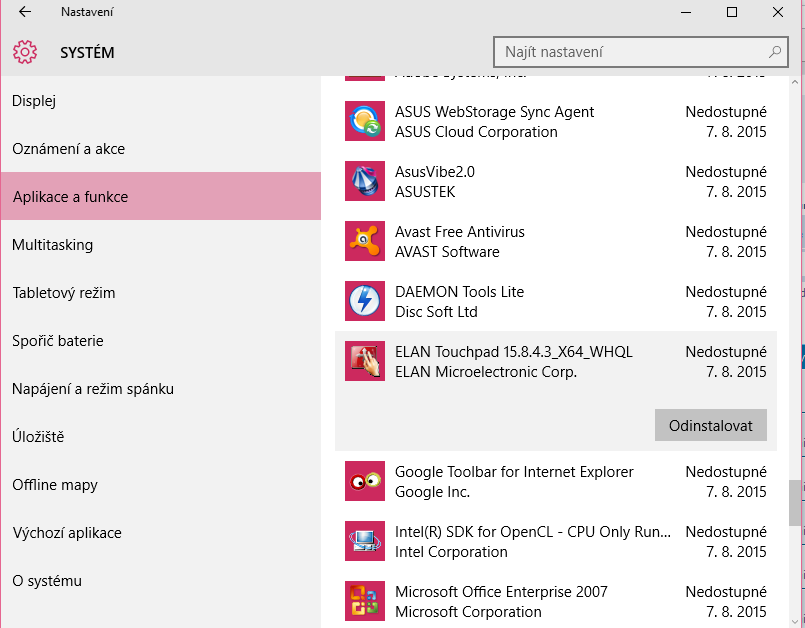Open Tabletový režim settings
Image resolution: width=805 pixels, height=628 pixels.
coord(161,293)
